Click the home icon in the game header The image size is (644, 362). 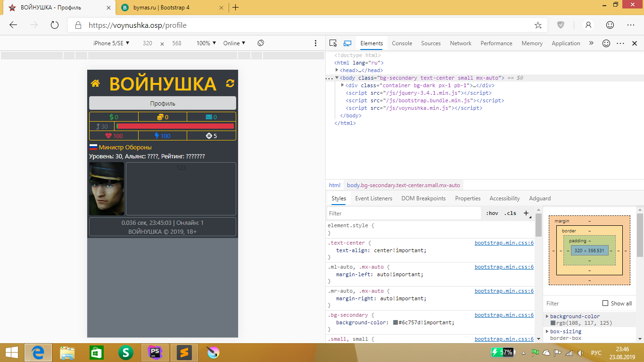[95, 83]
